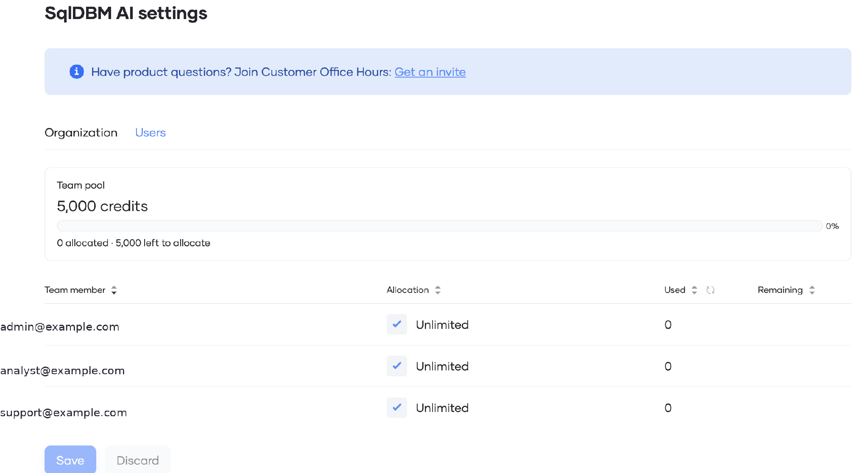
Task: Refresh used credits with the reload icon
Action: tap(710, 290)
